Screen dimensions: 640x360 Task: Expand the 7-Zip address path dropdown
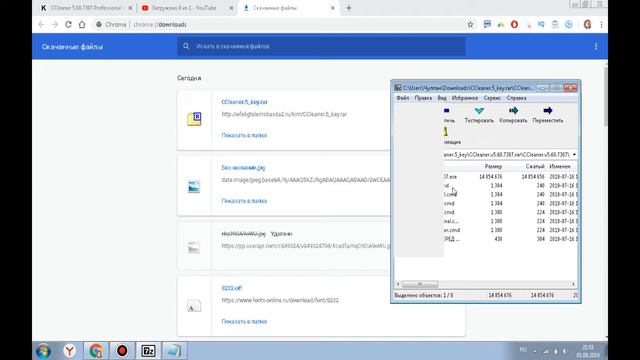coord(574,155)
